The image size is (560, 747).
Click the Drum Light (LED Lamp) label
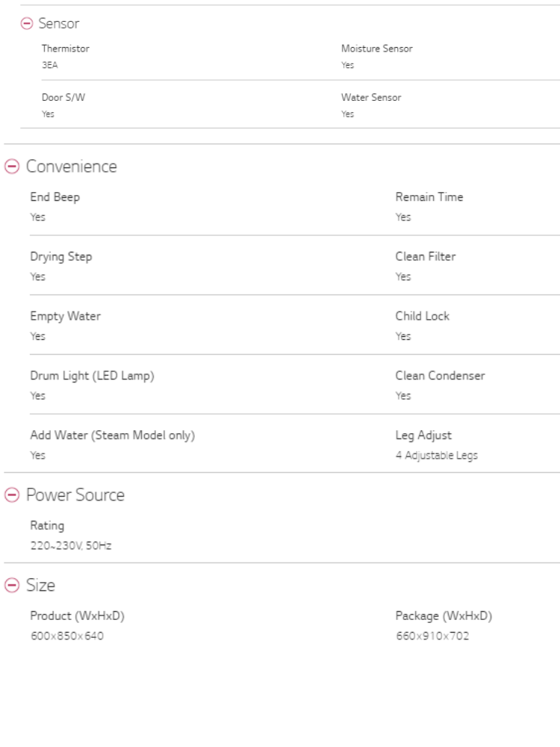92,376
